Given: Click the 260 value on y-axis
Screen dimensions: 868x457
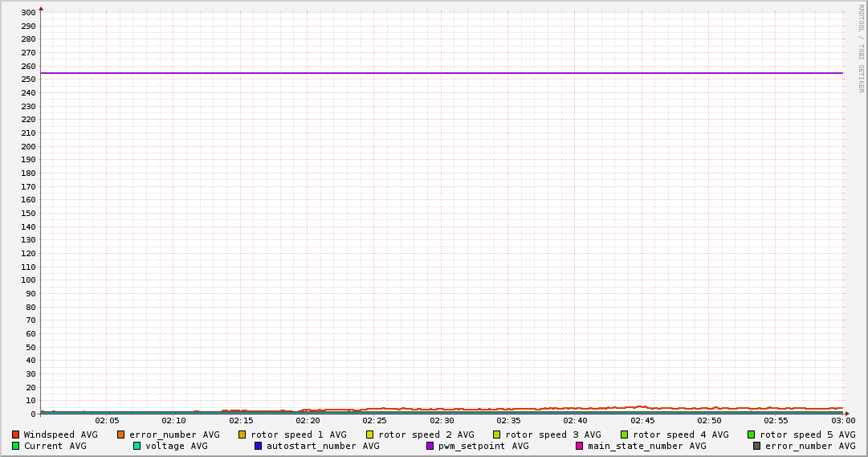Looking at the screenshot, I should [28, 66].
